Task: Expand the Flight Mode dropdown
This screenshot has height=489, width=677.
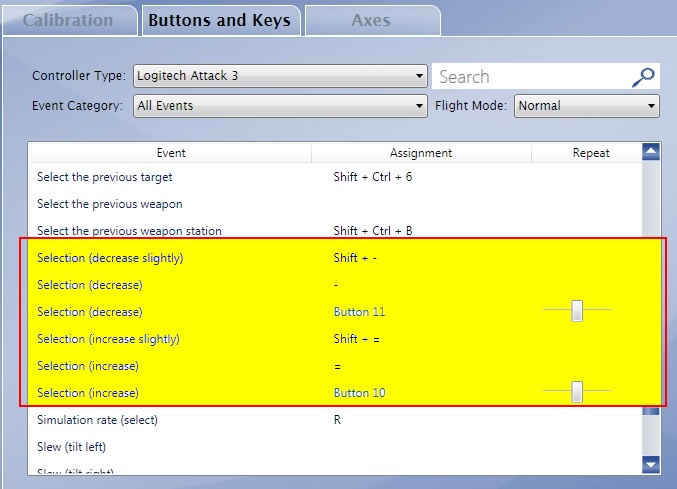Action: click(587, 106)
